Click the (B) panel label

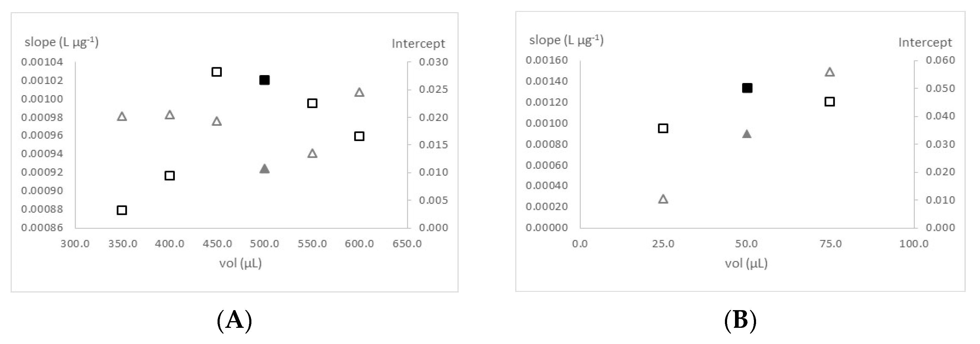click(x=740, y=320)
